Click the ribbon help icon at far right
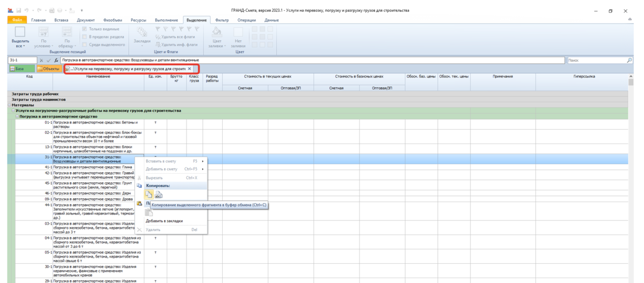 click(x=630, y=20)
